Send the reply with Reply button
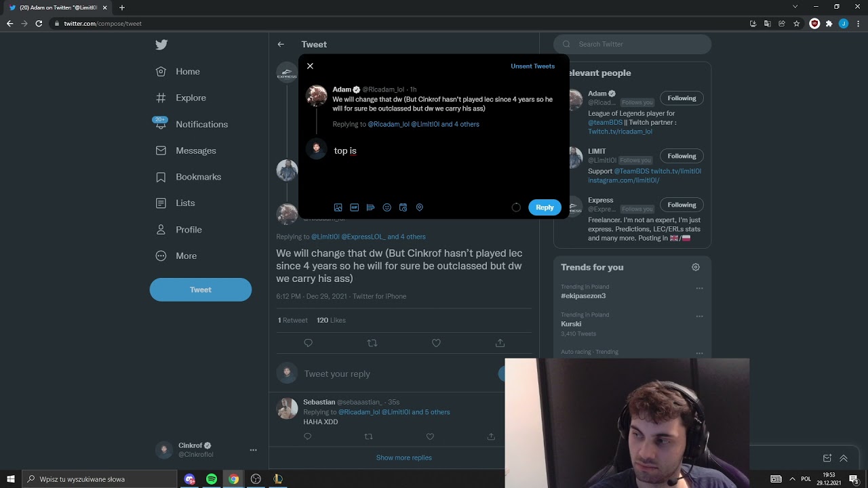Image resolution: width=868 pixels, height=488 pixels. pyautogui.click(x=545, y=207)
